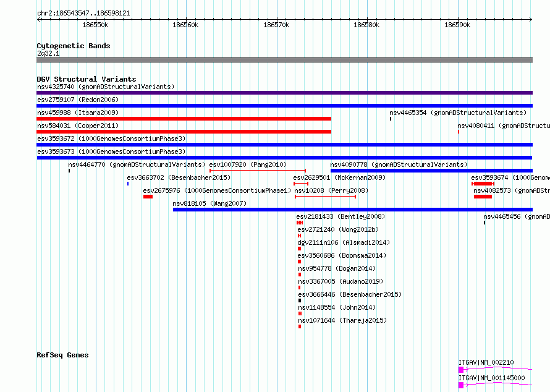Image resolution: width=550 pixels, height=392 pixels.
Task: Open nsv4464770 gnomAD variant label
Action: (137, 164)
